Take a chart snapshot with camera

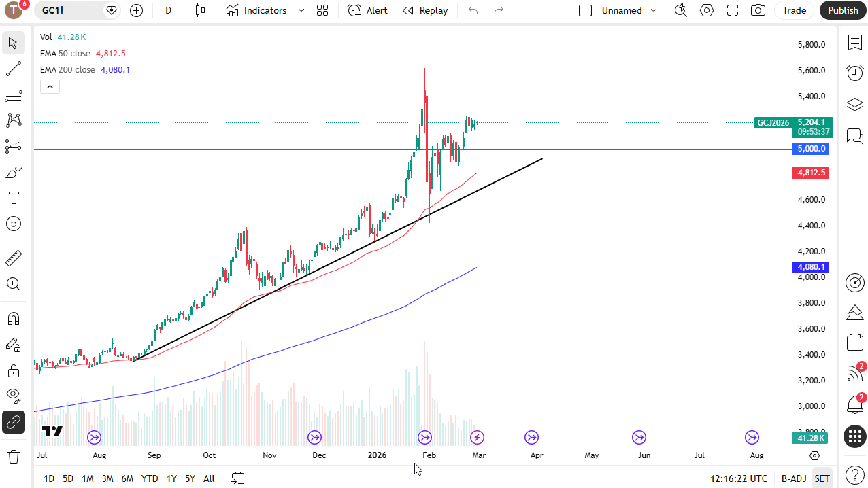coord(758,10)
